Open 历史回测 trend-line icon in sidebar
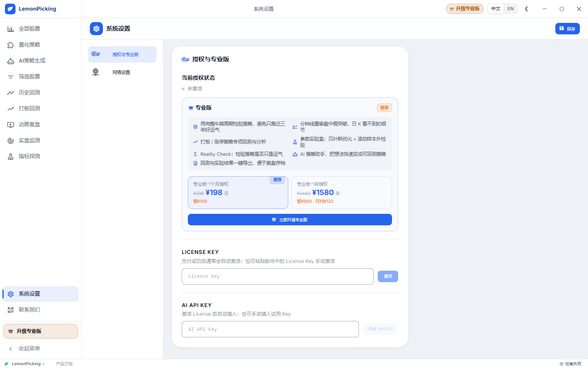Screen dimensions: 588x368 point(11,93)
